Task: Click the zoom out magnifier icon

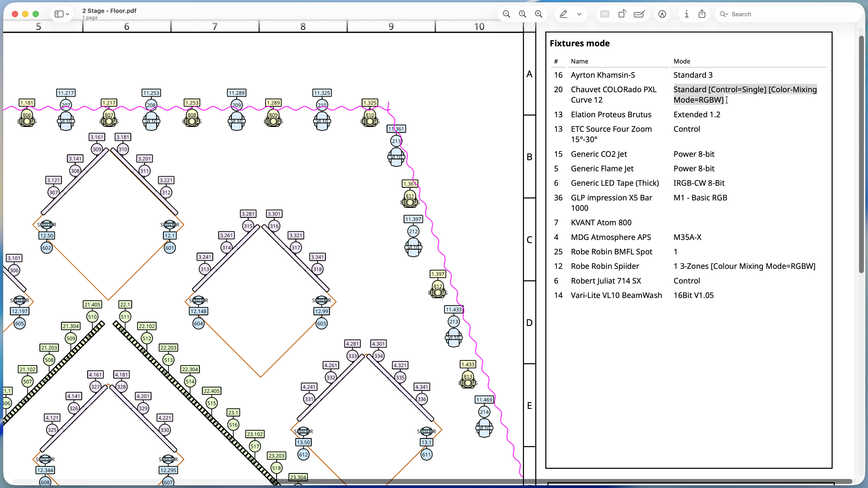Action: (x=506, y=14)
